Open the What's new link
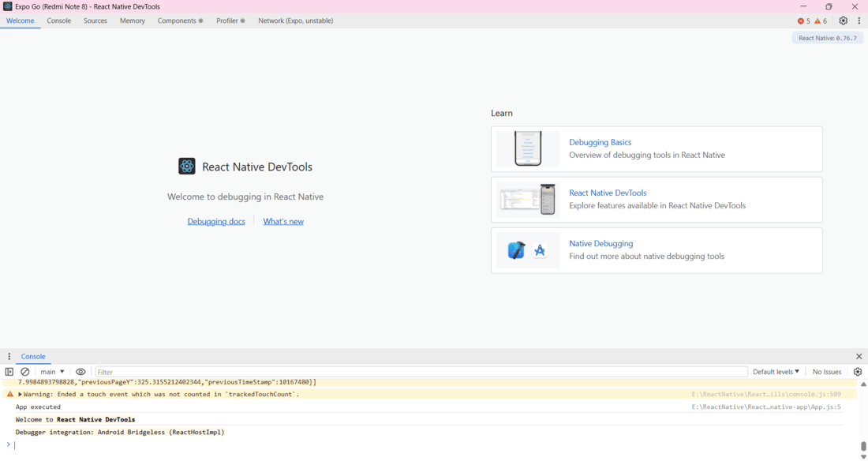Image resolution: width=868 pixels, height=461 pixels. point(282,221)
